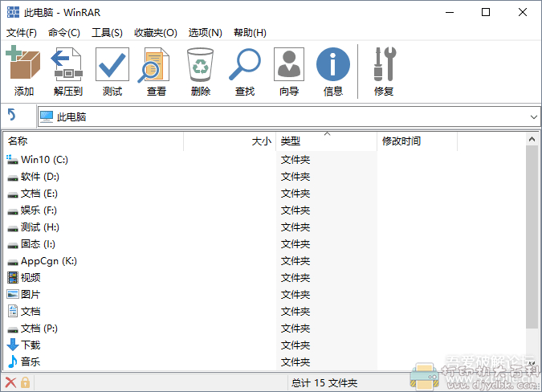Click the 娱乐 (F:) drive icon
542x392 pixels.
click(x=13, y=211)
